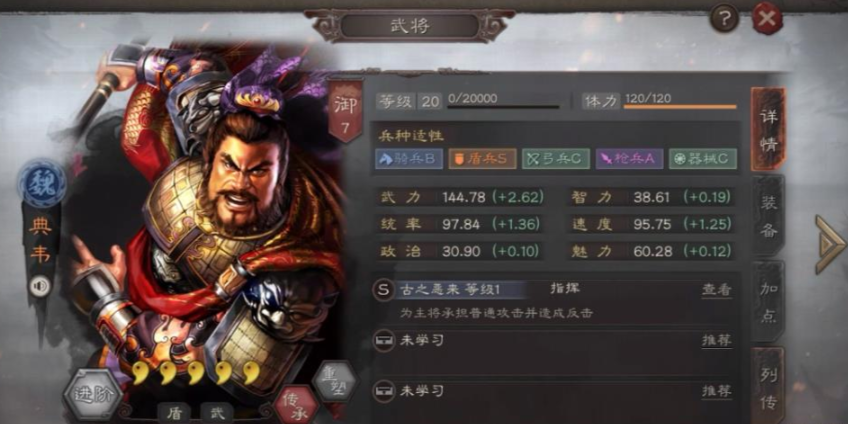Viewport: 848px width, 424px height.
Task: Select the 骑兵B troop aptitude badge
Action: click(409, 158)
